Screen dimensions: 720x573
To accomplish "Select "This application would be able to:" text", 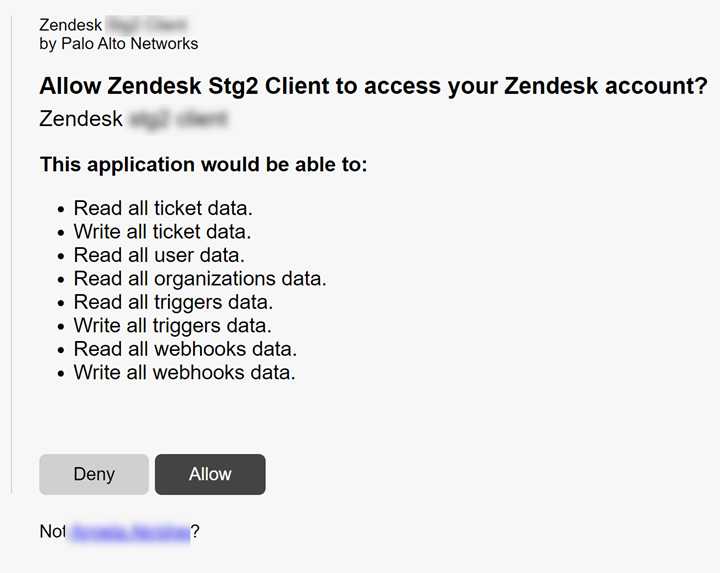I will [203, 164].
